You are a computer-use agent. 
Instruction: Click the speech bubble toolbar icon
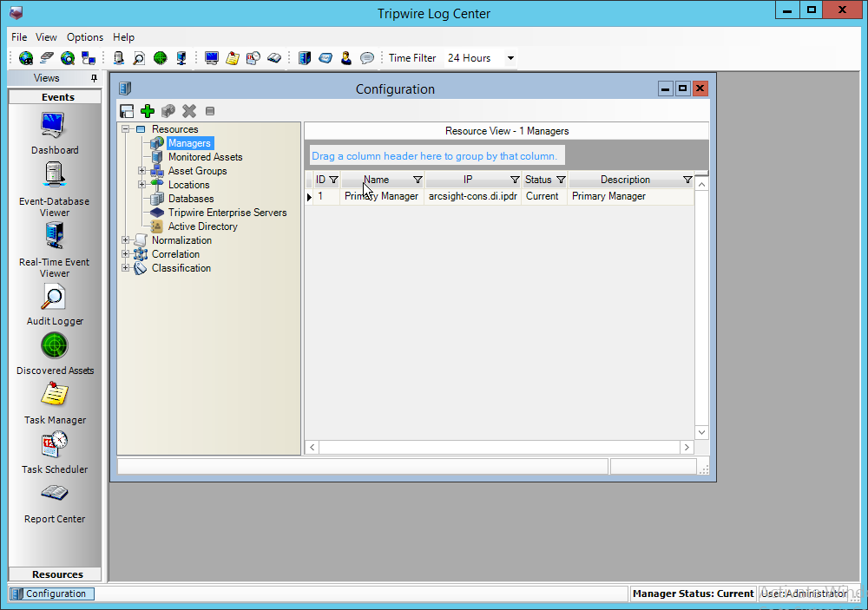pyautogui.click(x=367, y=57)
